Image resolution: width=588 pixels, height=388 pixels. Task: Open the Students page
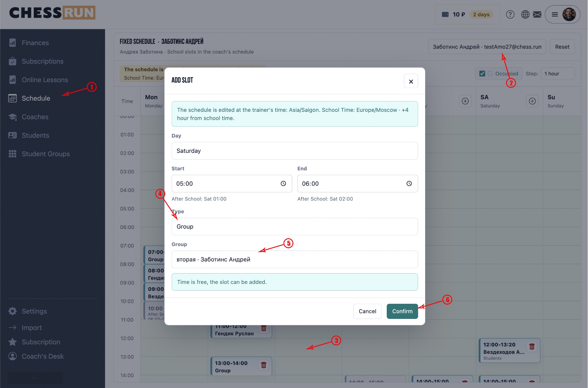[x=35, y=135]
